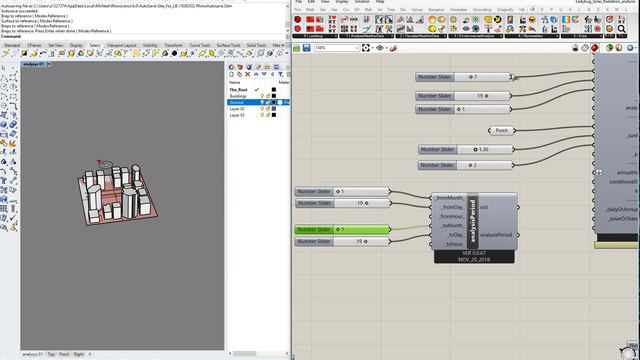Open dropdown arrow next to eye icon
The height and width of the screenshot is (360, 640).
click(x=386, y=49)
